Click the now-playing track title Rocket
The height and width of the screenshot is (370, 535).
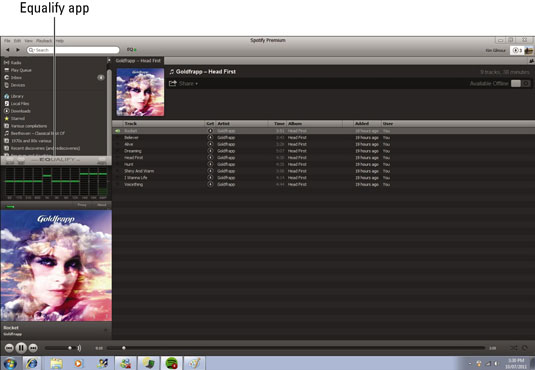point(11,328)
